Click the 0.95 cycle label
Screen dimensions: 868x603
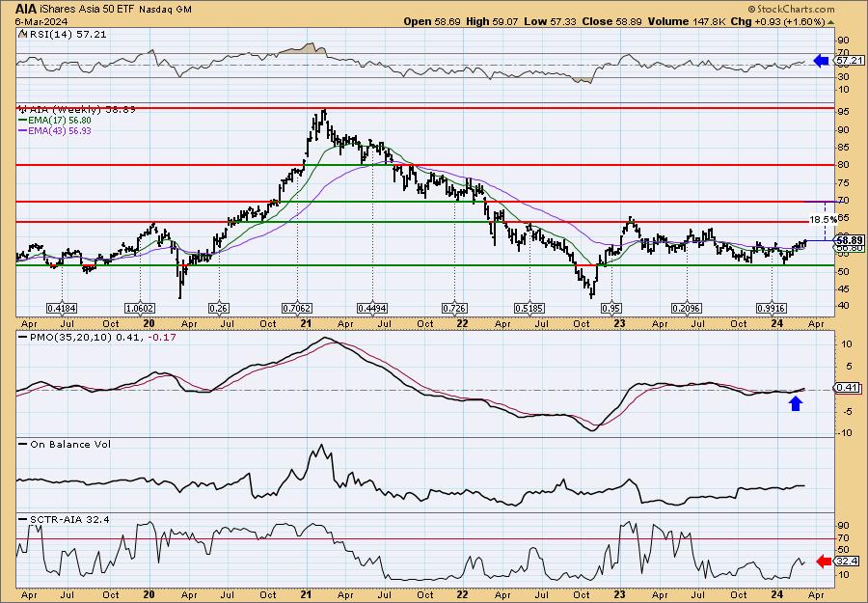coord(611,308)
